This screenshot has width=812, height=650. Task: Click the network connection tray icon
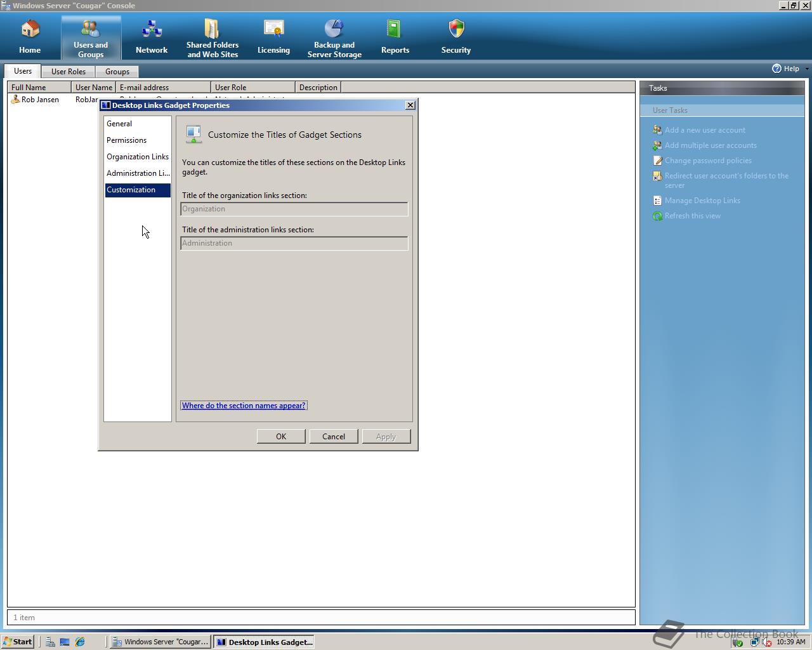point(754,642)
